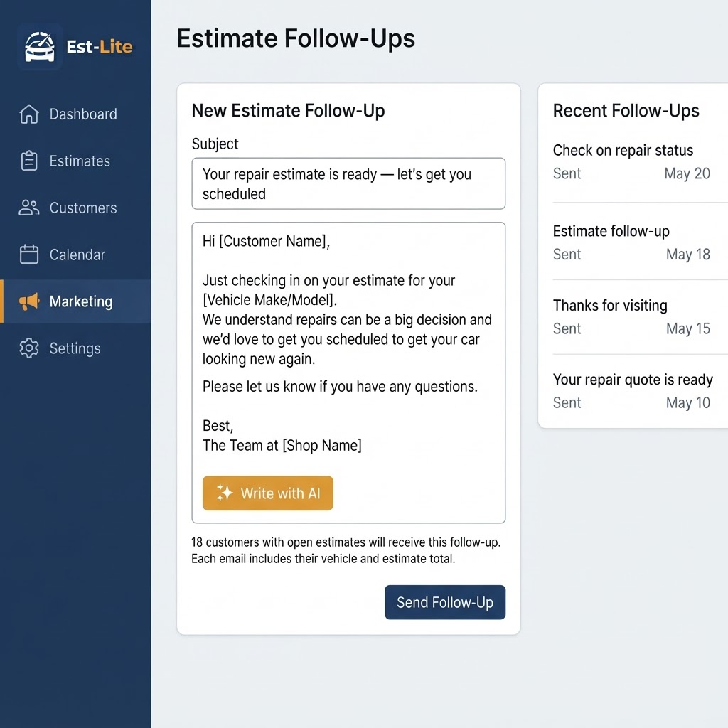728x728 pixels.
Task: Open Settings from the sidebar
Action: pos(75,348)
